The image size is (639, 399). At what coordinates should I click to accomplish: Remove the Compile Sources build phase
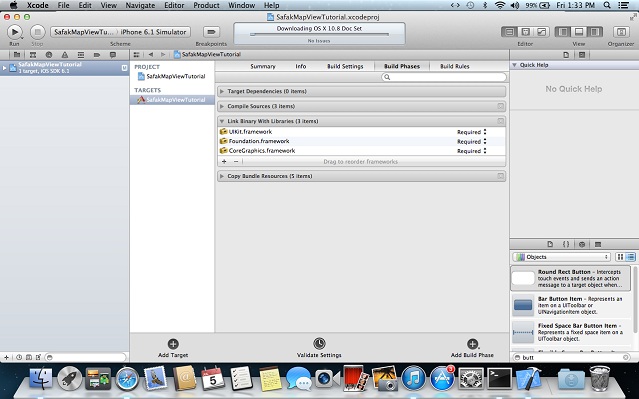pos(501,106)
